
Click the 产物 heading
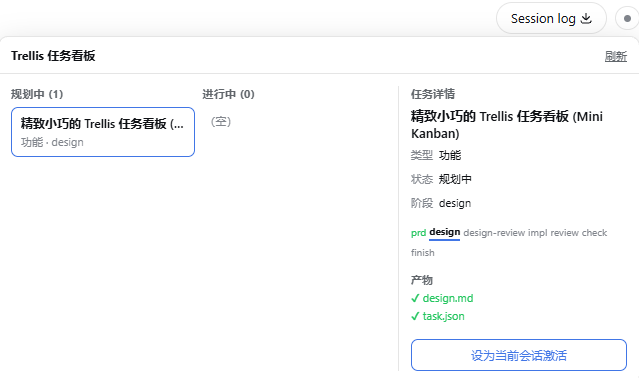point(422,280)
